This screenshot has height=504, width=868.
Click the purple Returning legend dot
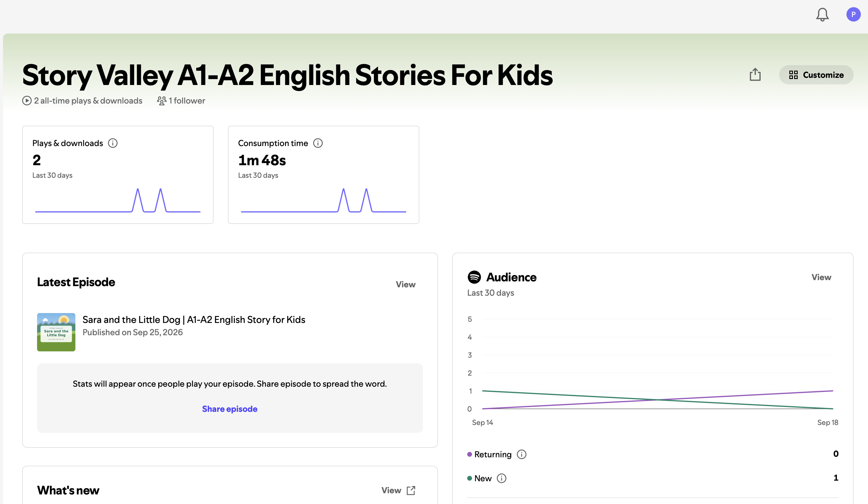click(470, 454)
